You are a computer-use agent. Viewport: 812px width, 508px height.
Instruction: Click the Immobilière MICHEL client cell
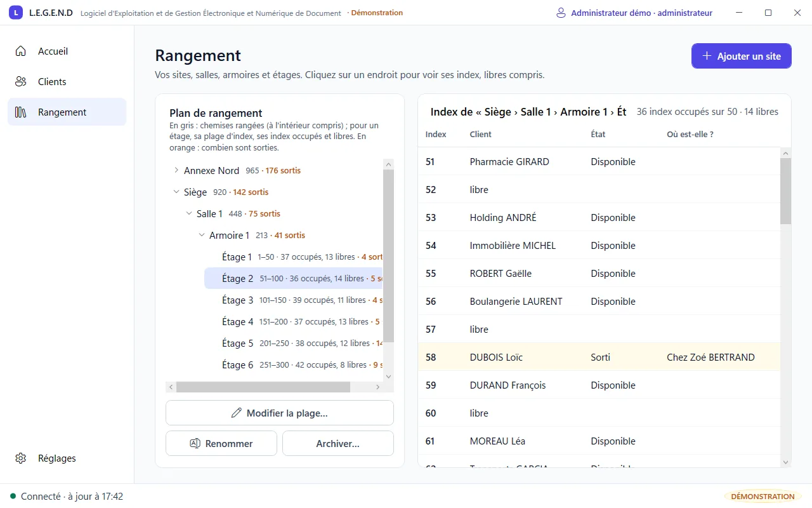(x=513, y=245)
